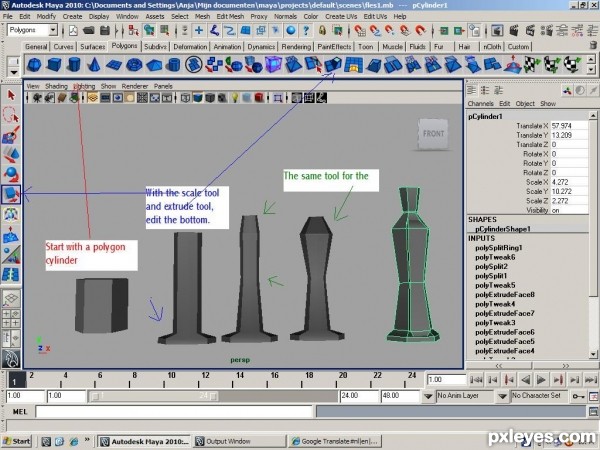Click go to start of playback button
600x450 pixels.
click(476, 380)
